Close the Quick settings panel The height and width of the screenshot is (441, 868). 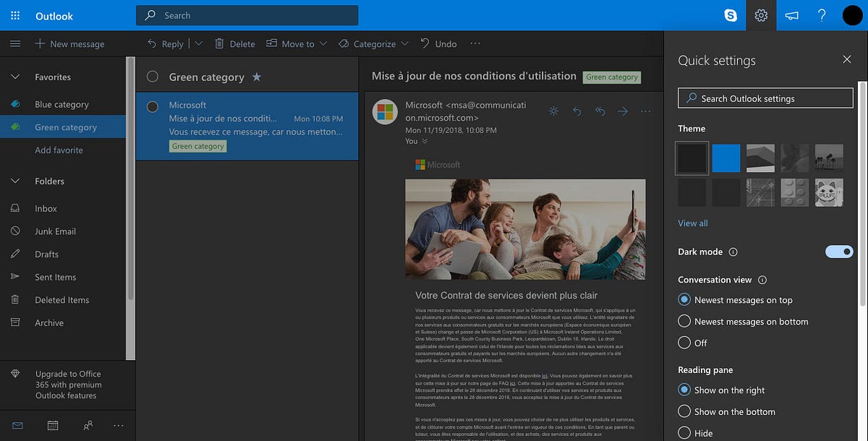pos(847,60)
